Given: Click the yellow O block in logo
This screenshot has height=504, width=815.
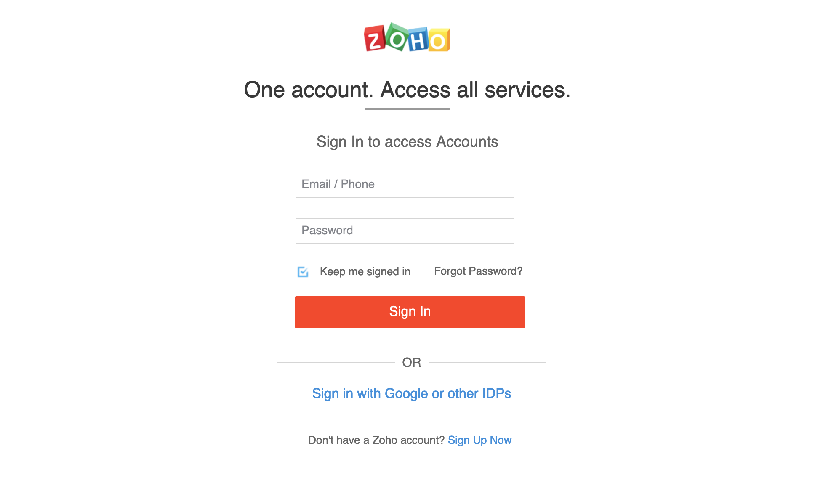Looking at the screenshot, I should (x=439, y=41).
